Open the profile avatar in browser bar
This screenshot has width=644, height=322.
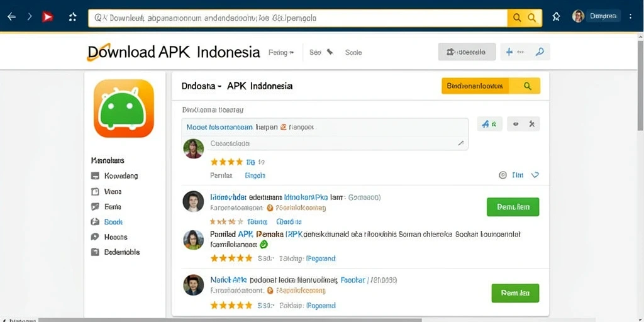tap(579, 16)
